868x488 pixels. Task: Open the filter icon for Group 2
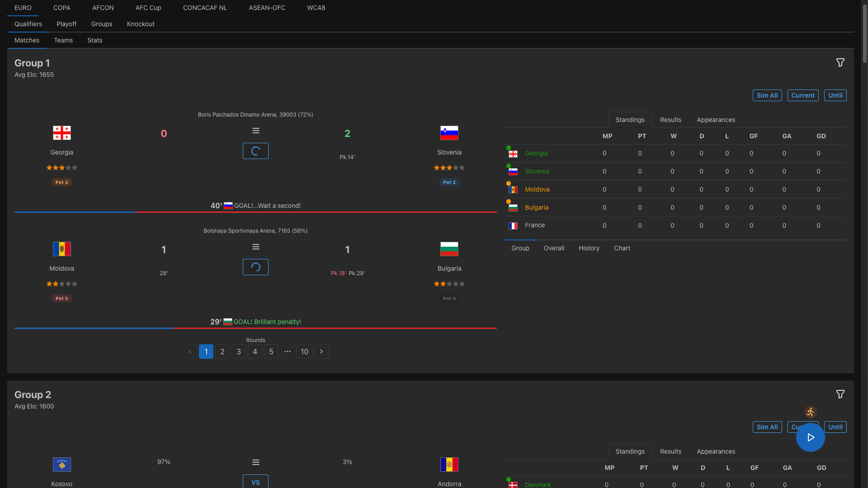tap(840, 394)
